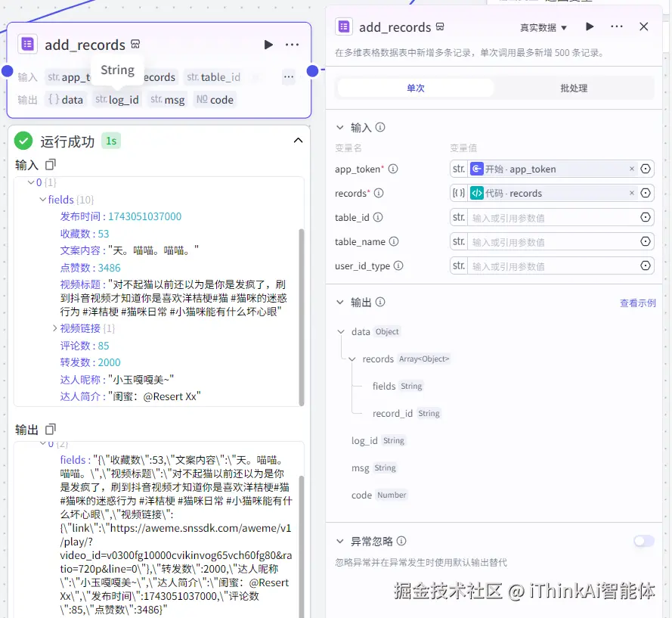This screenshot has height=618, width=672.
Task: Close the add_records configuration panel
Action: tap(644, 25)
